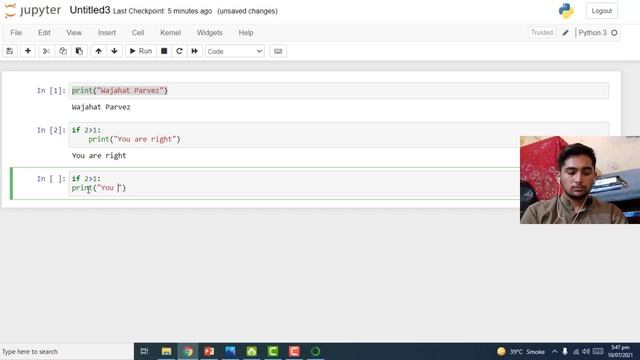This screenshot has height=360, width=640.
Task: Open PowerPoint from the taskbar
Action: tap(209, 351)
